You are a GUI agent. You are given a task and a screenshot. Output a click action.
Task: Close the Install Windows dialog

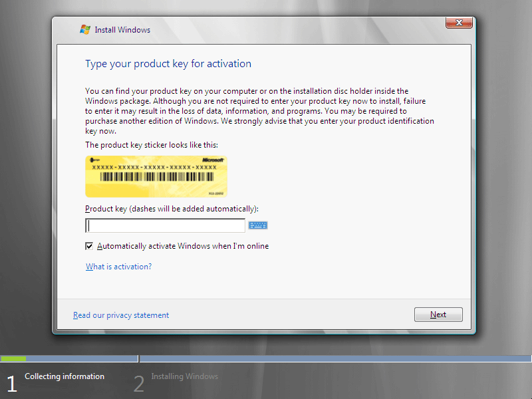(x=459, y=24)
